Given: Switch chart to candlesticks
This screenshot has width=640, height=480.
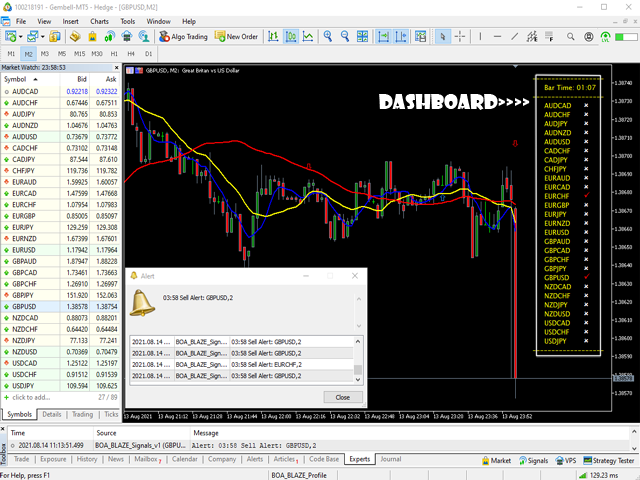Looking at the screenshot, I should pos(291,37).
